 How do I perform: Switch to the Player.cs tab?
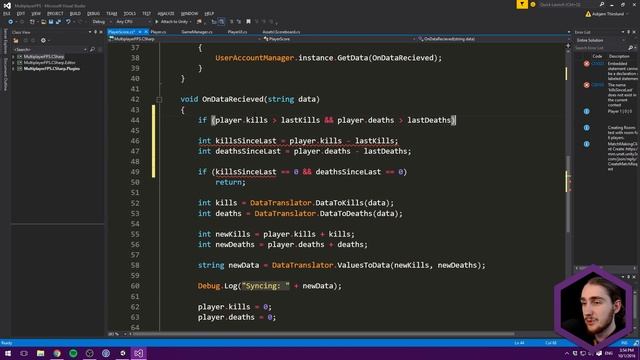(x=158, y=32)
